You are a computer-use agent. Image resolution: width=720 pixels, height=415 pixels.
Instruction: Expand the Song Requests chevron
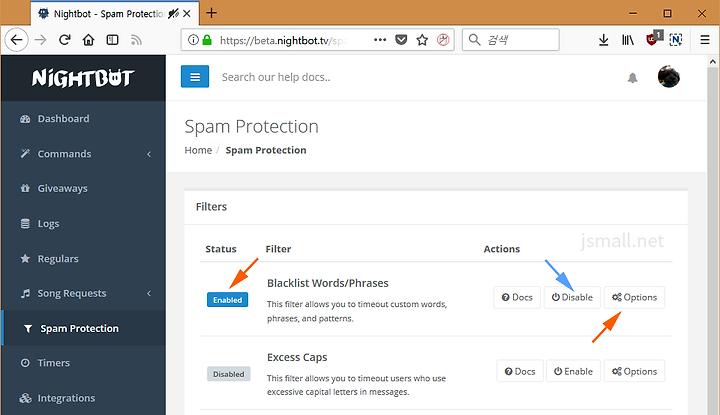coord(149,293)
